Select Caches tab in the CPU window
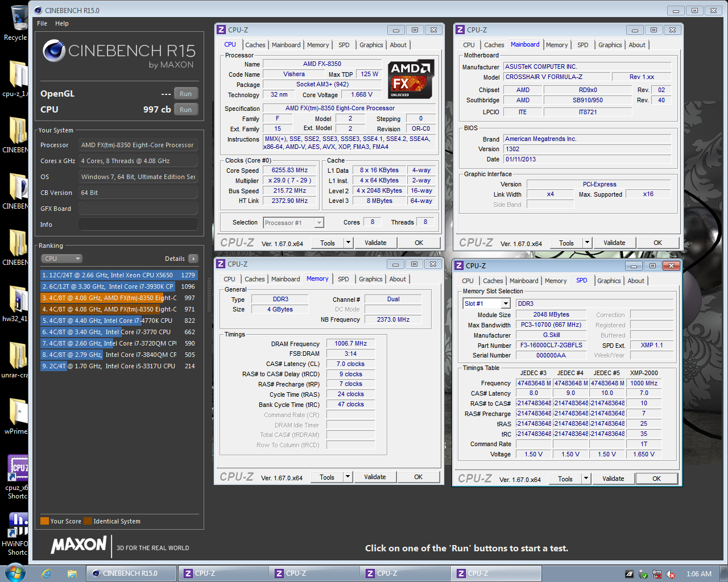Screen dimensions: 728x582 255,45
